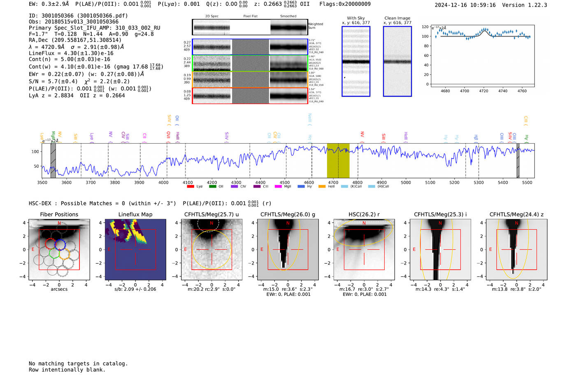Open the CFHTLS/Meg(25.7) u image
This screenshot has width=576, height=392.
(211, 250)
